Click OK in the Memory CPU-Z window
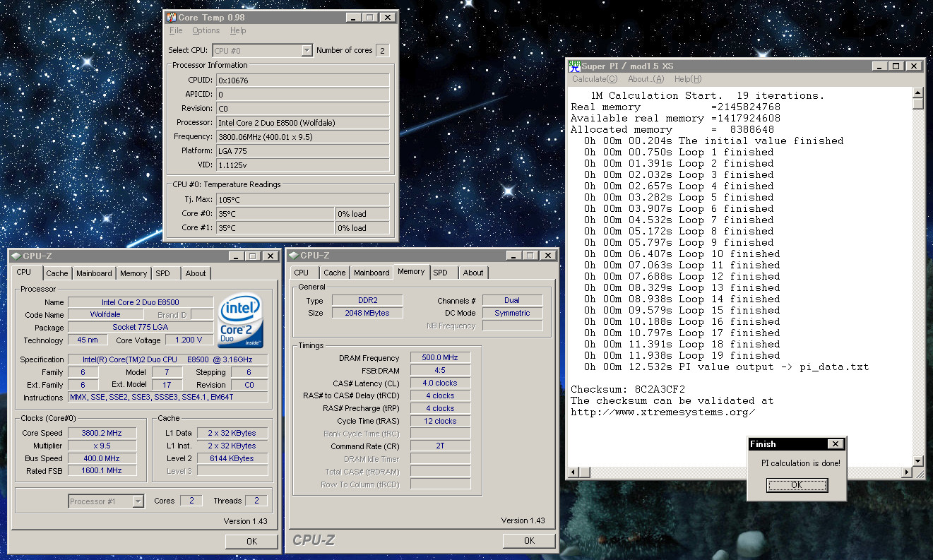This screenshot has width=933, height=560. 529,541
